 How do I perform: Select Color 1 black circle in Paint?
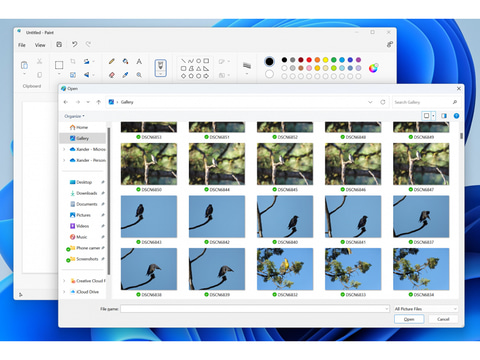click(269, 61)
